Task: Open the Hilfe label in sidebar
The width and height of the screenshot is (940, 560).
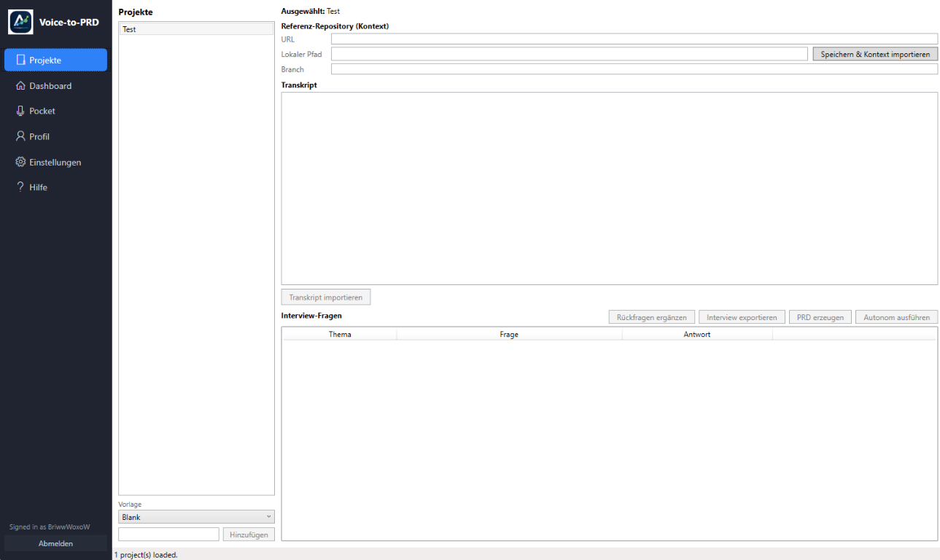Action: pyautogui.click(x=38, y=187)
